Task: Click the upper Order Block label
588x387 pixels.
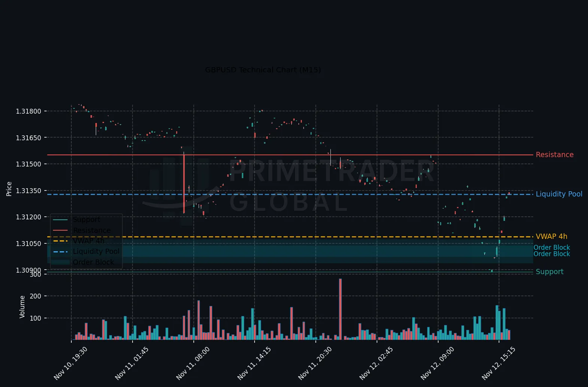Action: pos(552,247)
